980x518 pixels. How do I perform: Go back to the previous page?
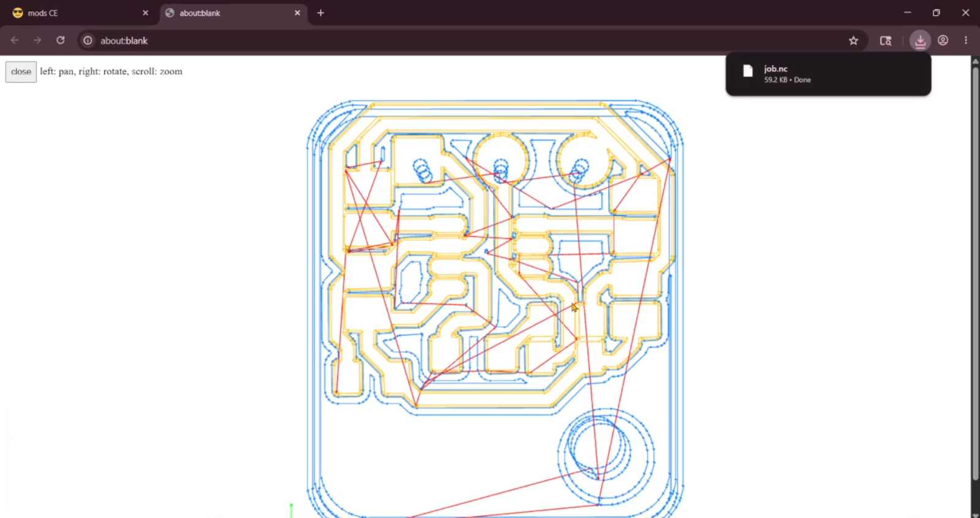coord(15,40)
